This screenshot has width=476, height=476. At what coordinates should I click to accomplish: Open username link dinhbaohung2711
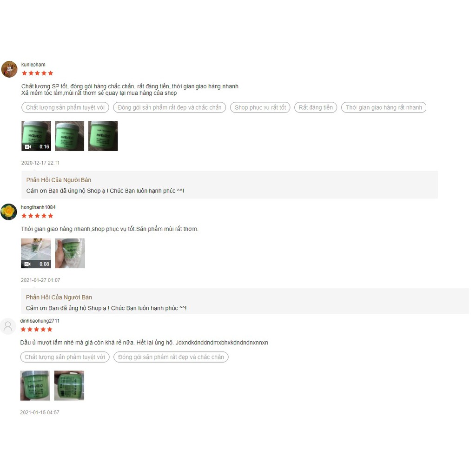pos(40,321)
